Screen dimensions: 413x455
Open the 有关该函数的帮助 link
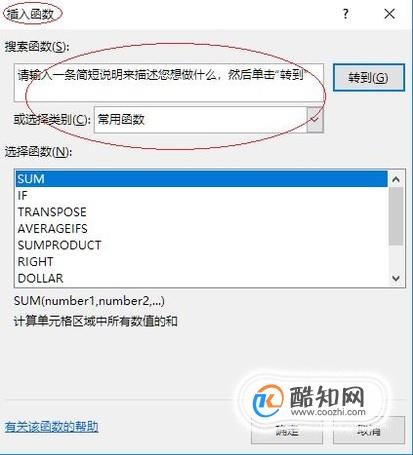pos(52,427)
